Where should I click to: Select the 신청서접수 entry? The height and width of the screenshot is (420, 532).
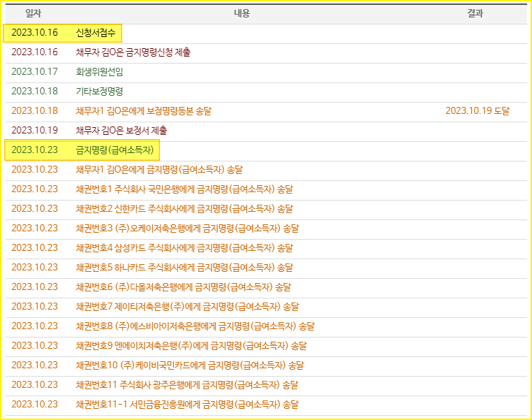coord(96,33)
